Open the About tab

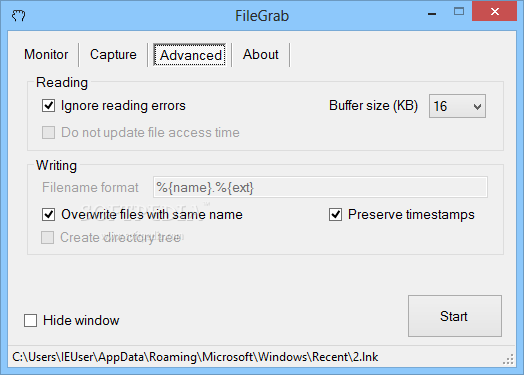(261, 54)
